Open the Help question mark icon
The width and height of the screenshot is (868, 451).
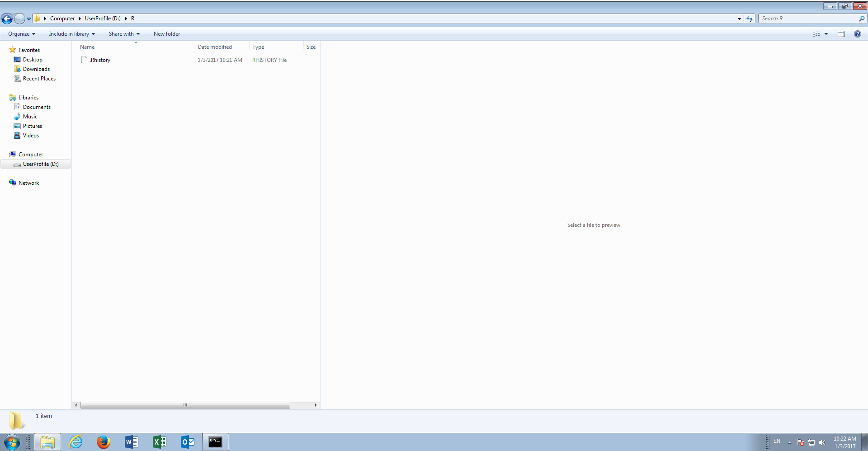pos(858,34)
